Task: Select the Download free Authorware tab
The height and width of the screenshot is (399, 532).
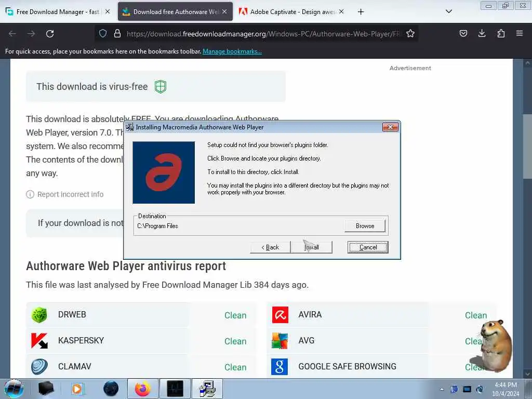Action: [175, 11]
